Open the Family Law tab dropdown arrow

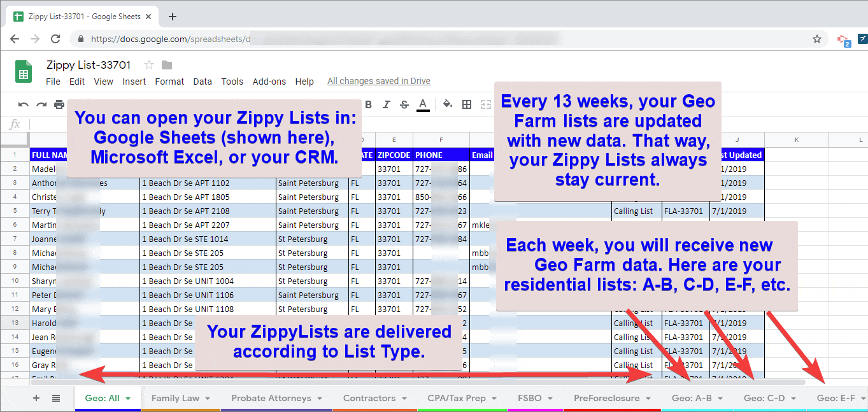coord(208,399)
